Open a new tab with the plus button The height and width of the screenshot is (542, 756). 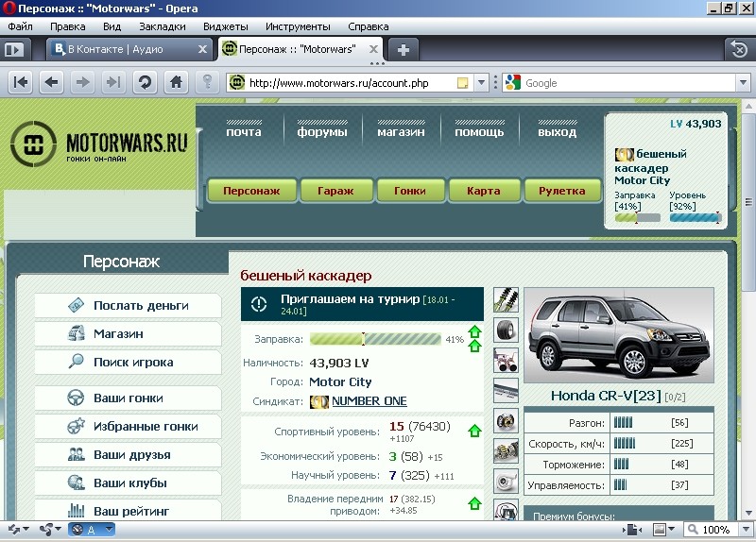coord(404,50)
